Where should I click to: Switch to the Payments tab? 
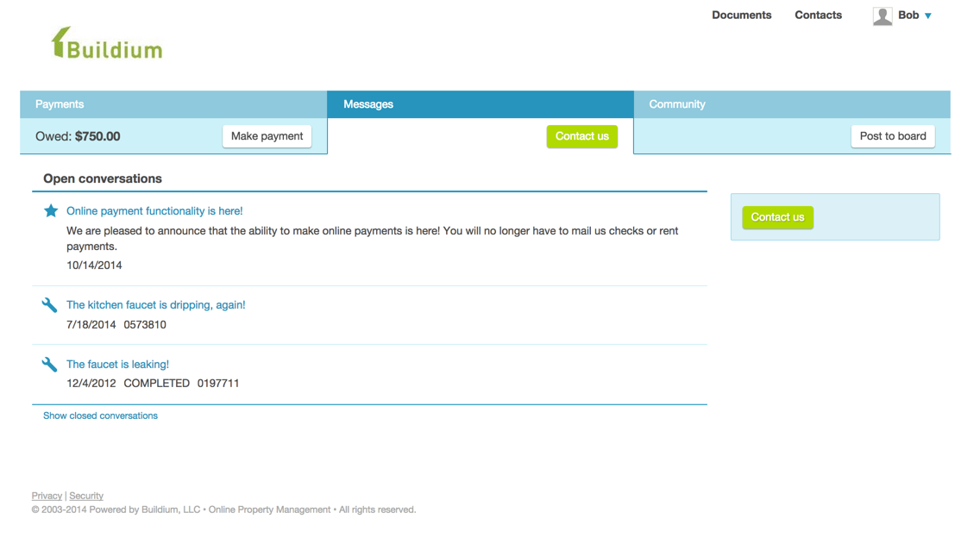click(60, 104)
